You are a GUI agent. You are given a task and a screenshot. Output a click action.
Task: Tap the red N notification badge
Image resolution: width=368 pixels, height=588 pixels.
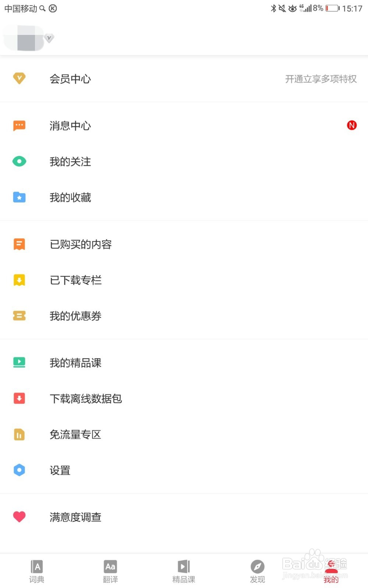point(352,125)
